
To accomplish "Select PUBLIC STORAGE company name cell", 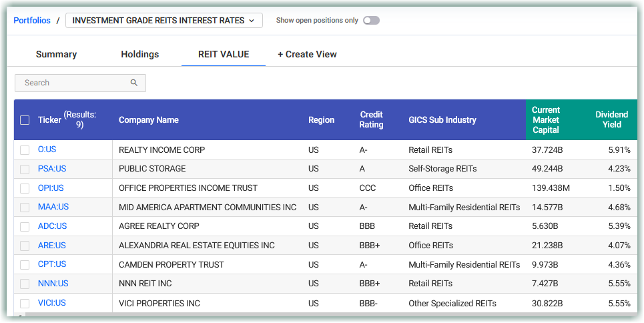I will 152,169.
